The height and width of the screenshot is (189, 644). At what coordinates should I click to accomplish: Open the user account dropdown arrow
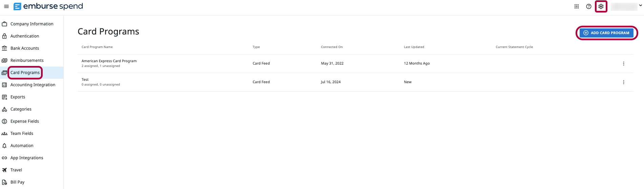pyautogui.click(x=640, y=6)
